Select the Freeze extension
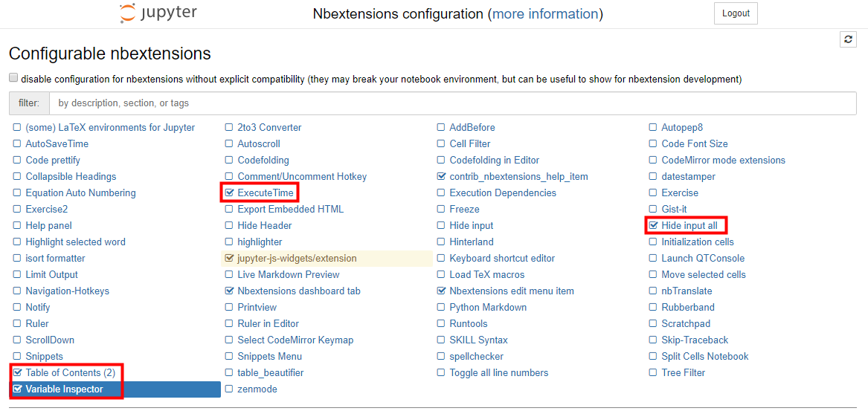868x411 pixels. point(464,209)
